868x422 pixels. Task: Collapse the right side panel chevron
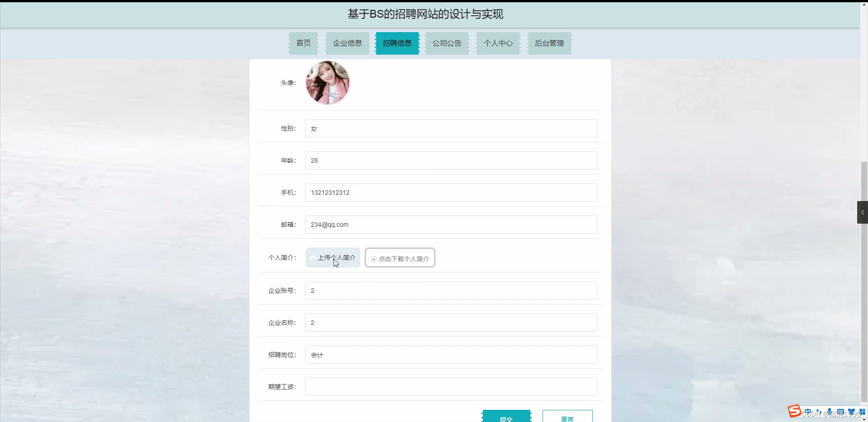pos(863,212)
